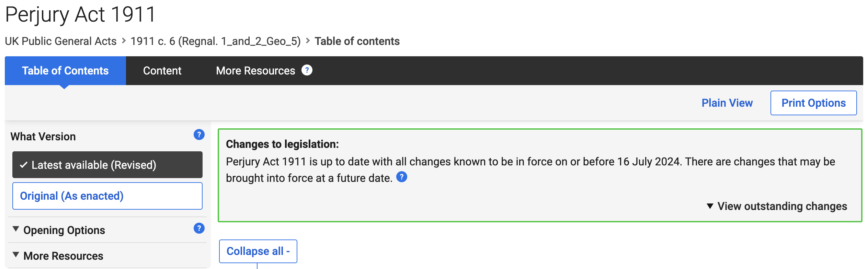Open the More Resources tab
Image resolution: width=868 pixels, height=269 pixels.
point(255,71)
